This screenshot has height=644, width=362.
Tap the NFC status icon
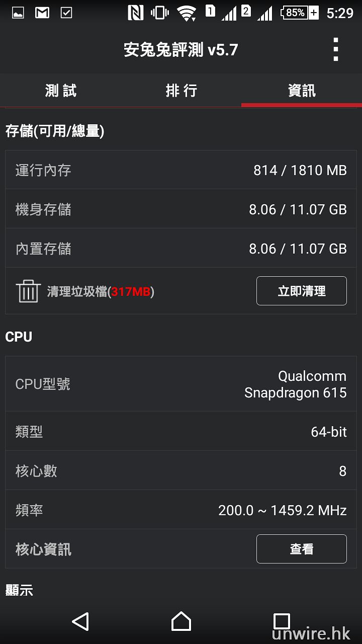tap(135, 13)
